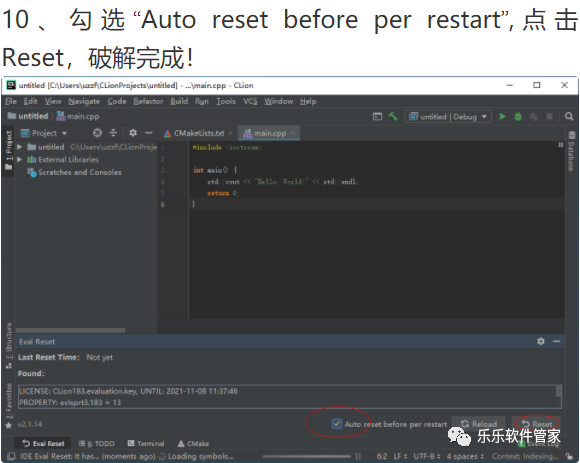Screen dimensions: 580x463
Task: Open the VCS menu
Action: (250, 101)
